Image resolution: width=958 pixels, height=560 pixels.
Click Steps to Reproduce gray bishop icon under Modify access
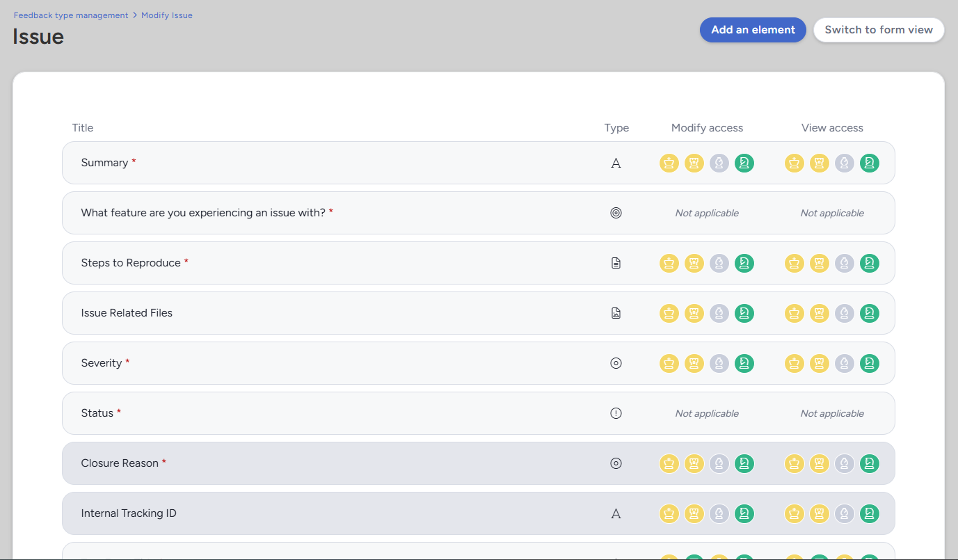[719, 263]
